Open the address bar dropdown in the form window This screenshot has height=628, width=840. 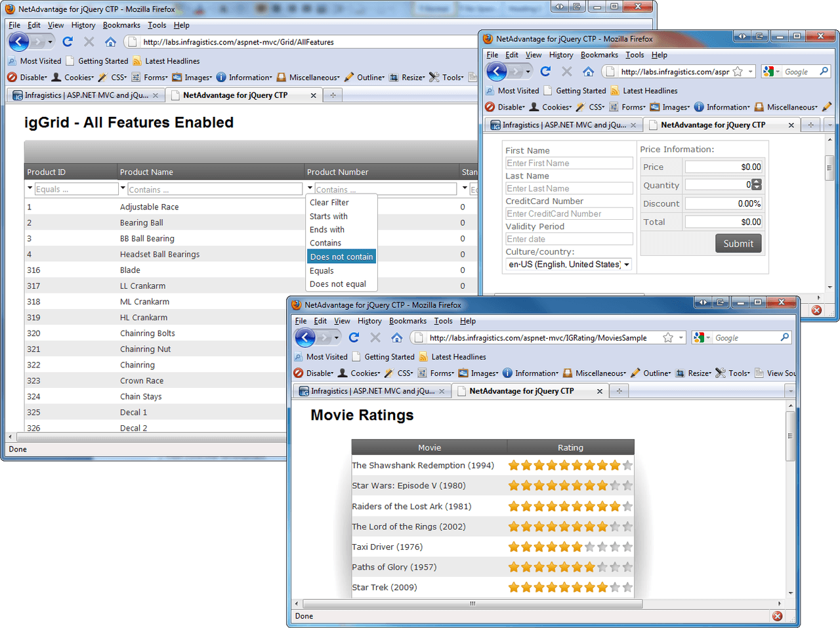point(750,72)
